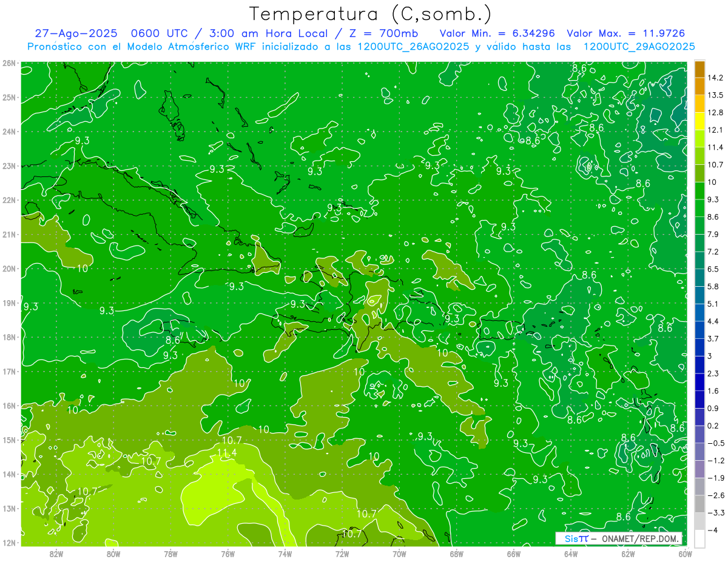Click the "72W" longitude axis label
The image size is (728, 562).
pyautogui.click(x=342, y=554)
